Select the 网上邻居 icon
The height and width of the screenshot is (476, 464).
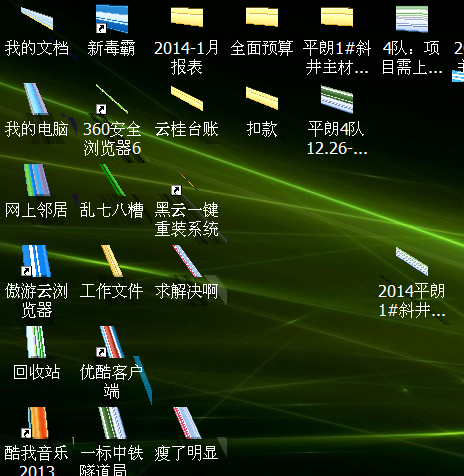[37, 180]
